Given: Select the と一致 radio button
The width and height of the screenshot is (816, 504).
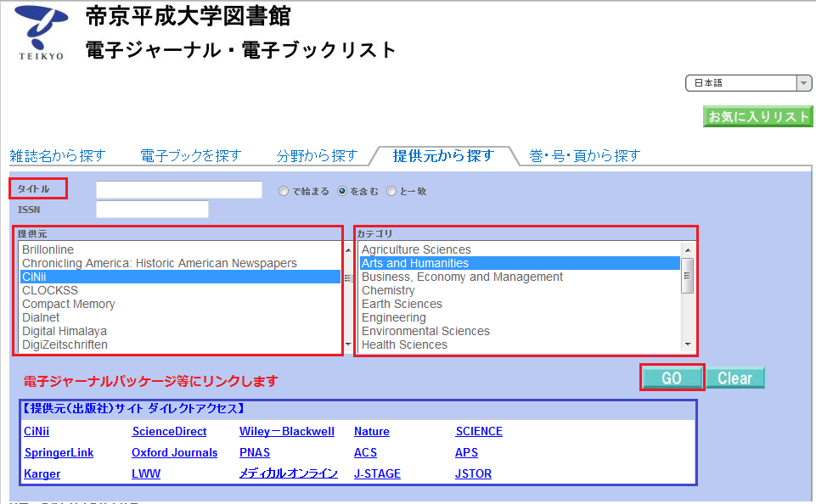Looking at the screenshot, I should click(391, 192).
